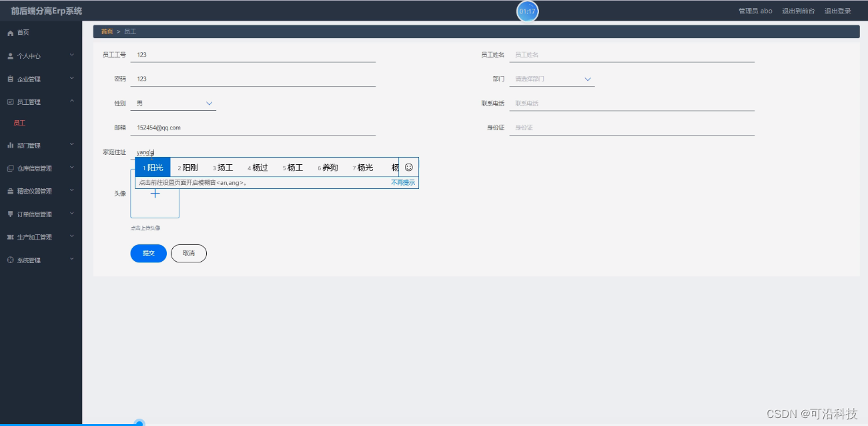868x426 pixels.
Task: Click the 员工管理 sidebar icon
Action: tap(10, 102)
